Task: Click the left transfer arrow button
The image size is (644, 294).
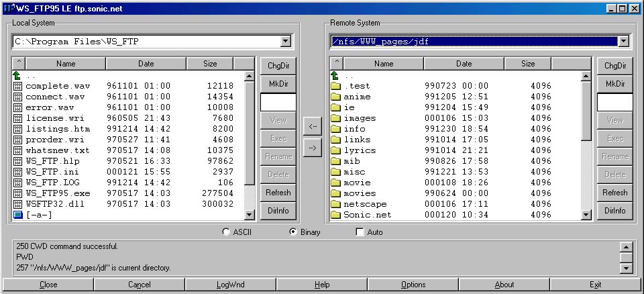Action: [312, 126]
